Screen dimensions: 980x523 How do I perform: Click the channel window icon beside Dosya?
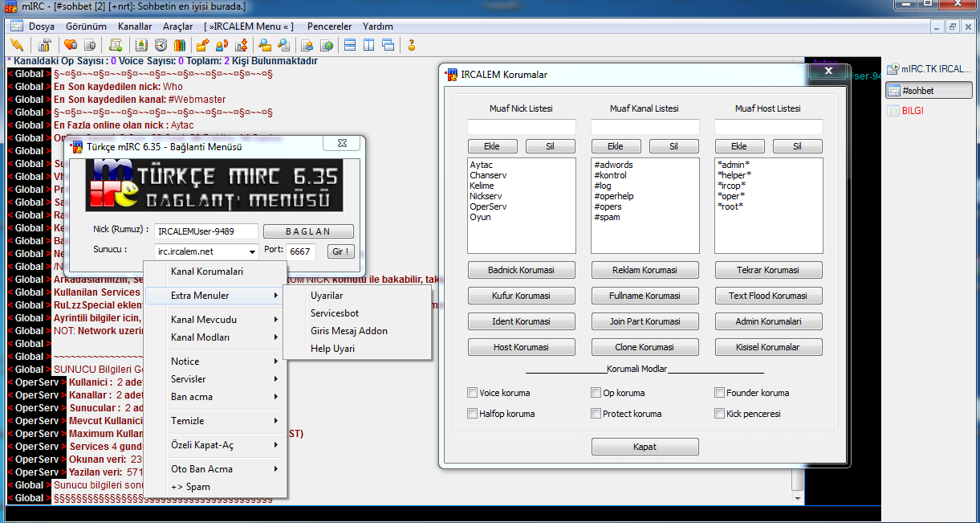[16, 26]
